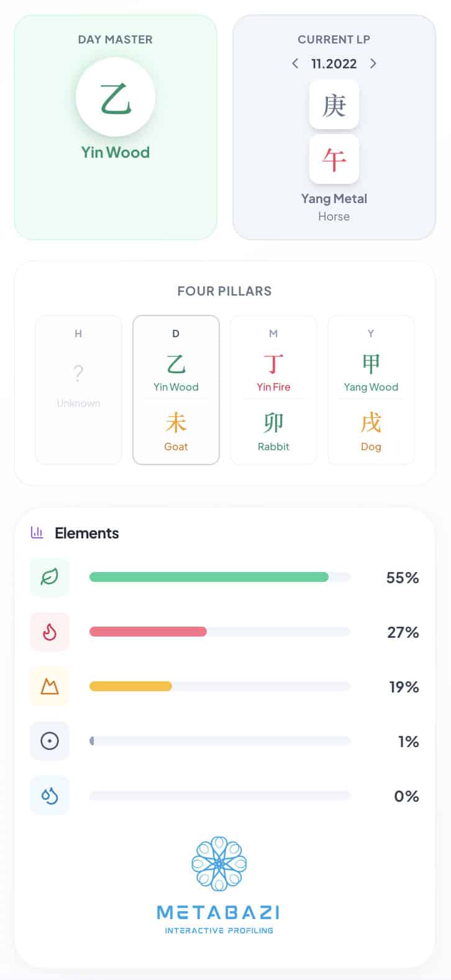Image resolution: width=451 pixels, height=980 pixels.
Task: Click the blue droplet Water element icon
Action: (x=50, y=796)
